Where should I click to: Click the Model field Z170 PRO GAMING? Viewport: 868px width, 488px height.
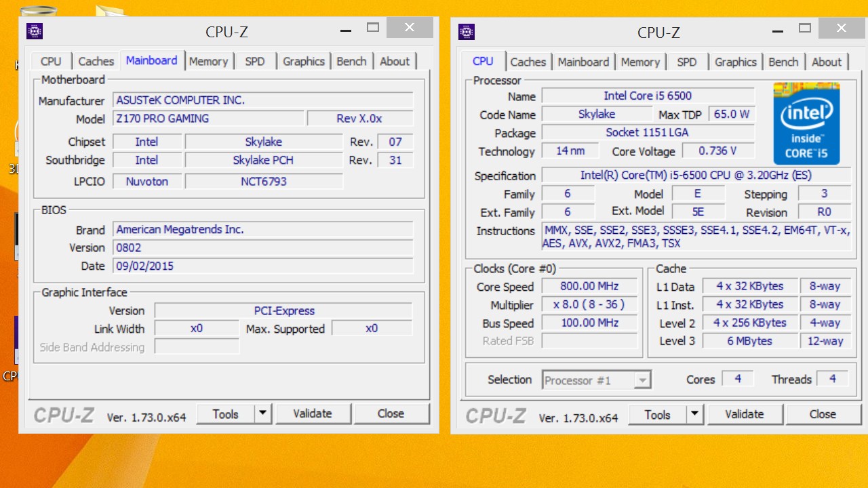pos(208,119)
